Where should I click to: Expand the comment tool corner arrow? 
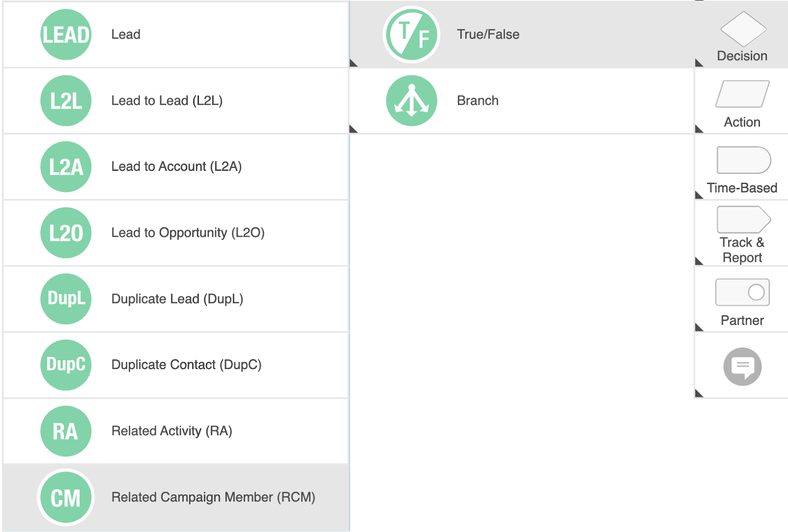(x=699, y=393)
